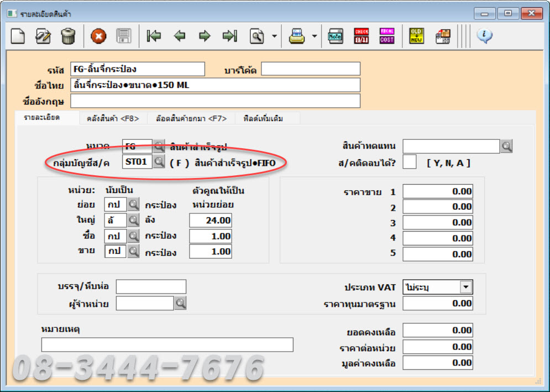Expand the dropdown arrow beside the find tool
This screenshot has width=550, height=392.
(274, 36)
